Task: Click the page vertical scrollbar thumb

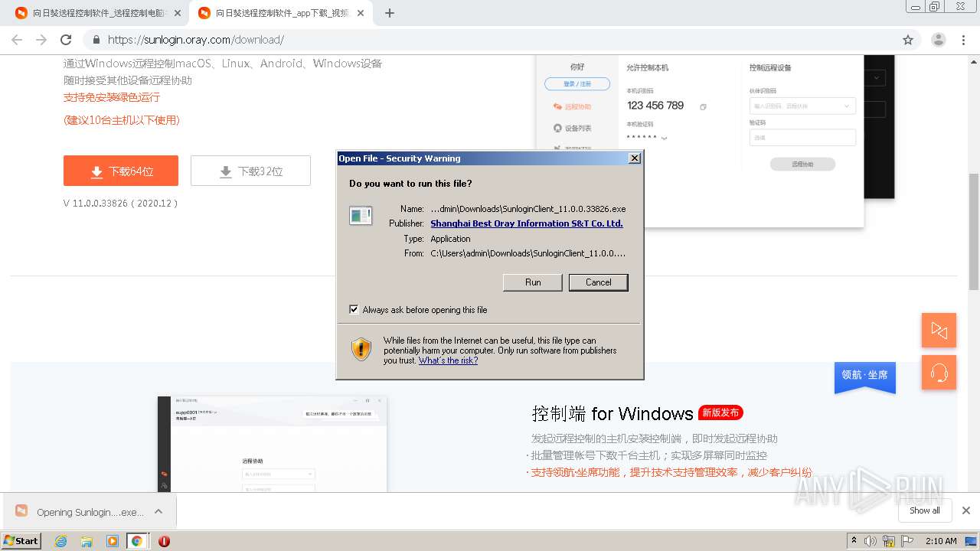Action: (973, 232)
